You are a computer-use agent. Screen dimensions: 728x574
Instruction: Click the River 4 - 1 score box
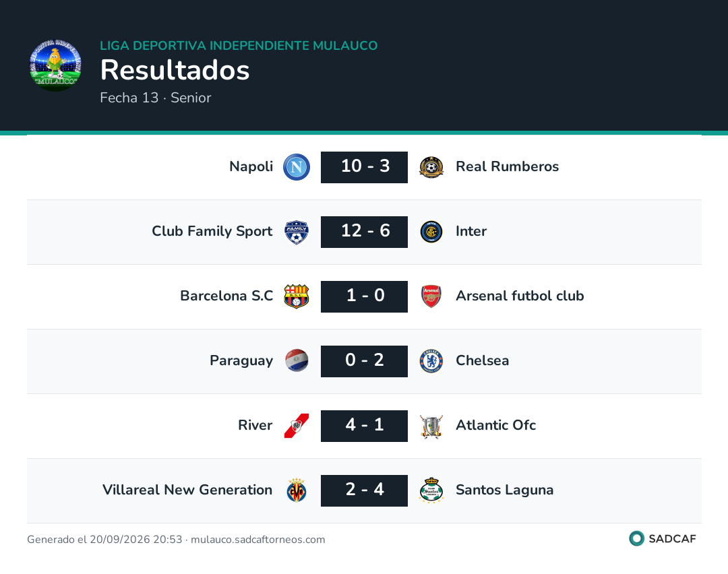[365, 426]
